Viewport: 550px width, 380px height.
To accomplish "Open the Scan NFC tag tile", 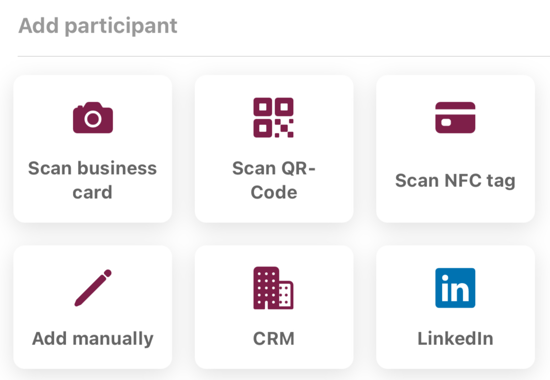I will (x=455, y=149).
